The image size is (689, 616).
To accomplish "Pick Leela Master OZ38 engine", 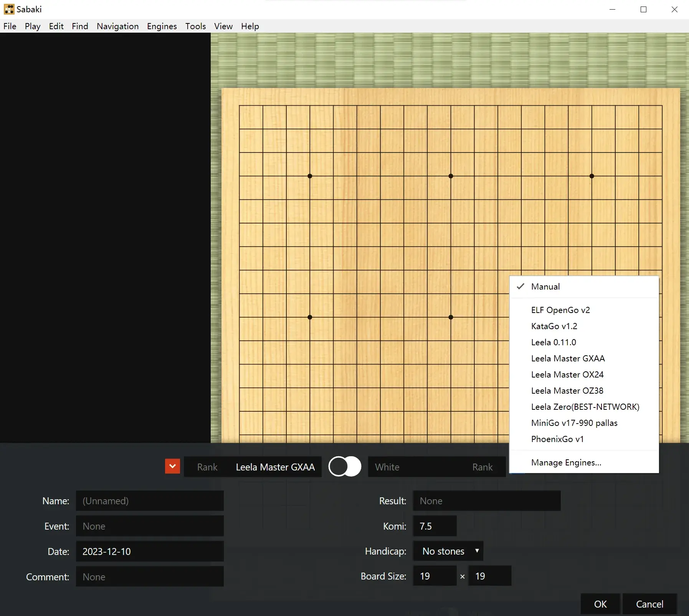I will point(584,391).
